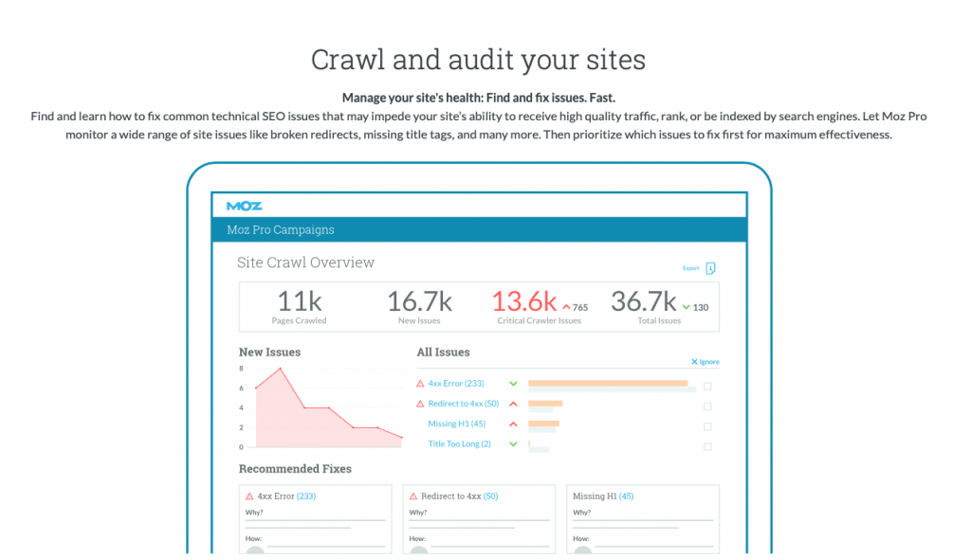
Task: Click the green chevron next to 4xx Error (233)
Action: click(x=513, y=384)
